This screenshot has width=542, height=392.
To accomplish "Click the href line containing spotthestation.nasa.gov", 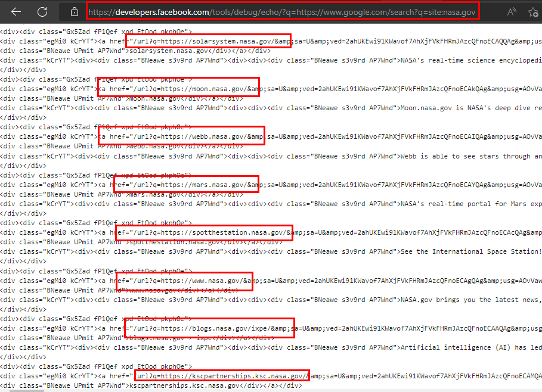I will tap(271, 232).
